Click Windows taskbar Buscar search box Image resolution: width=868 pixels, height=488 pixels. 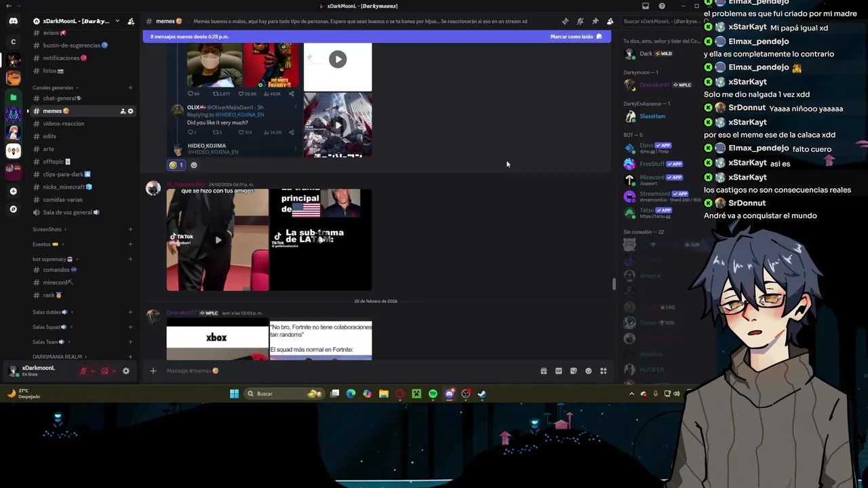283,394
